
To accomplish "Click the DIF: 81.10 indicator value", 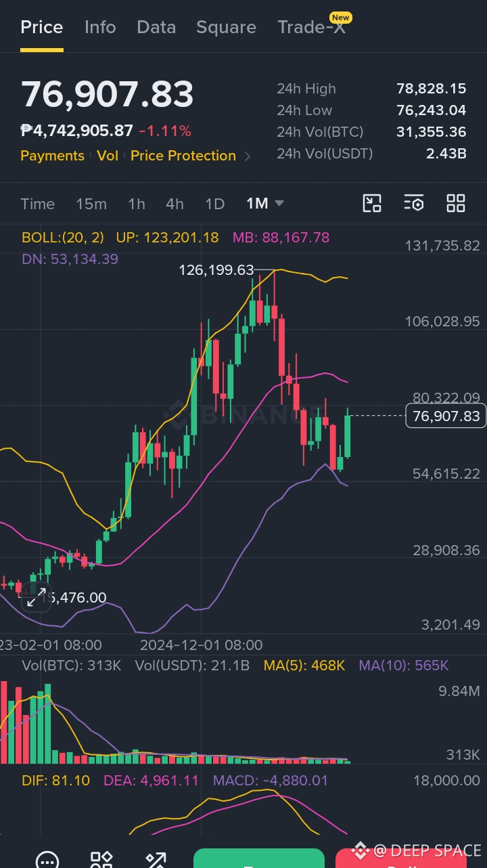I will (x=55, y=781).
